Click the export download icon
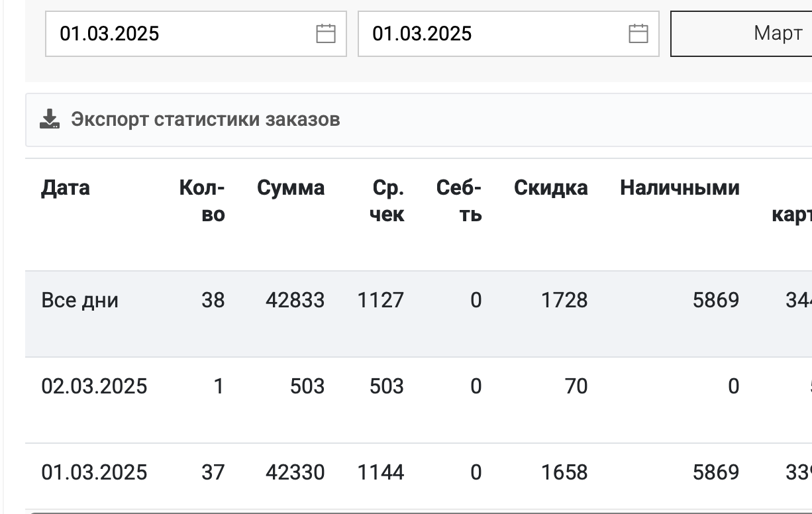The width and height of the screenshot is (812, 514). [50, 120]
